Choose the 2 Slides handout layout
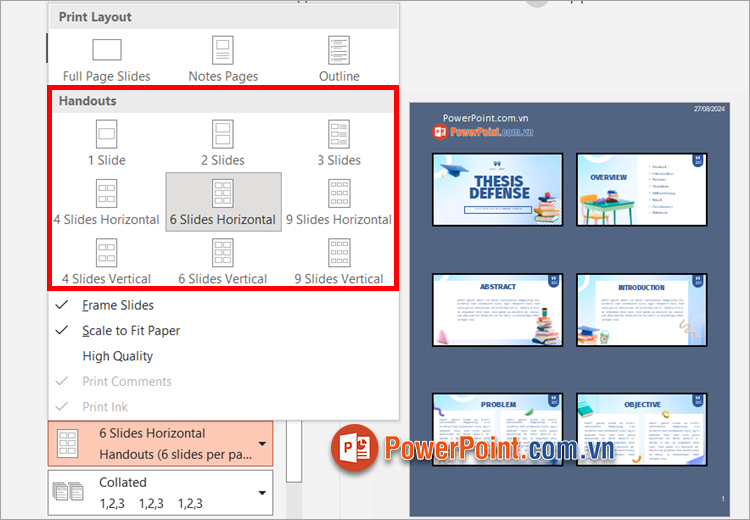750x520 pixels. pos(223,135)
